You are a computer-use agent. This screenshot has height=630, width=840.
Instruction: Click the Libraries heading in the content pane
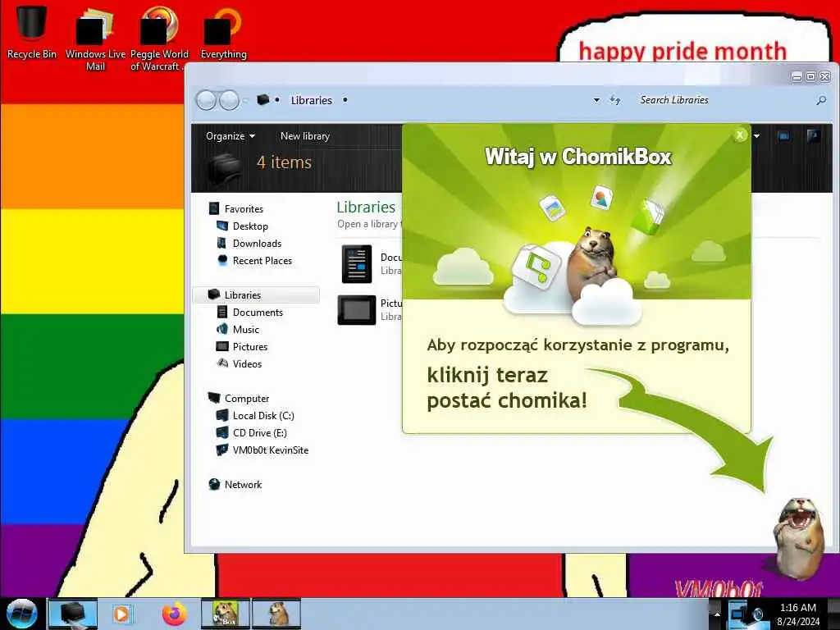(x=366, y=207)
